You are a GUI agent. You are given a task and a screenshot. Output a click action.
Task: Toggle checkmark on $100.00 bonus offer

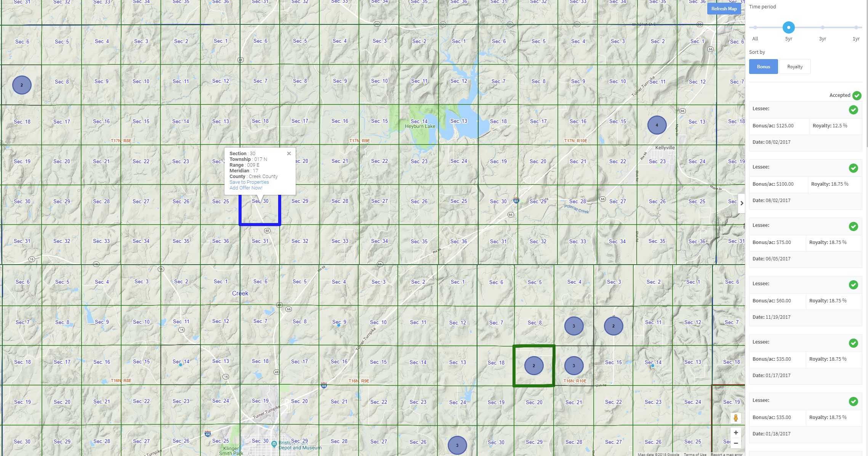[854, 168]
